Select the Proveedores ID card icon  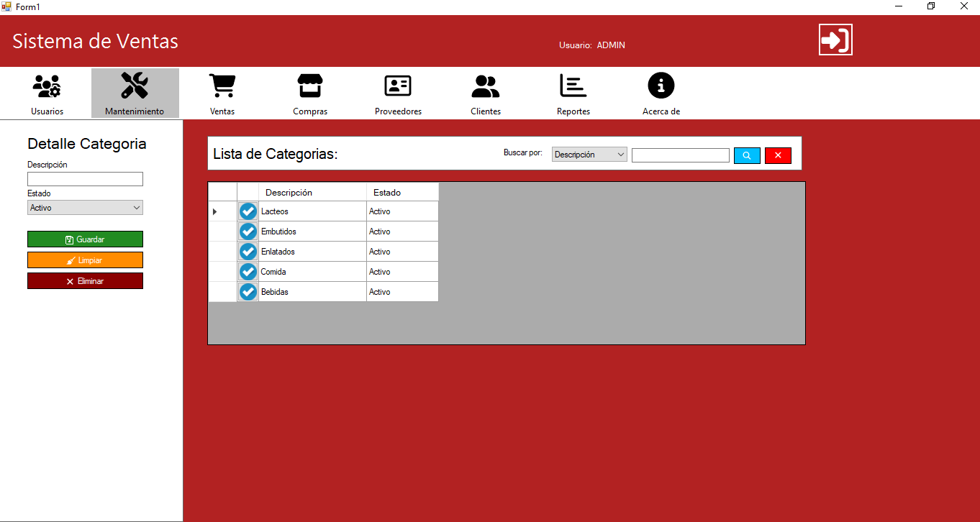pos(398,86)
